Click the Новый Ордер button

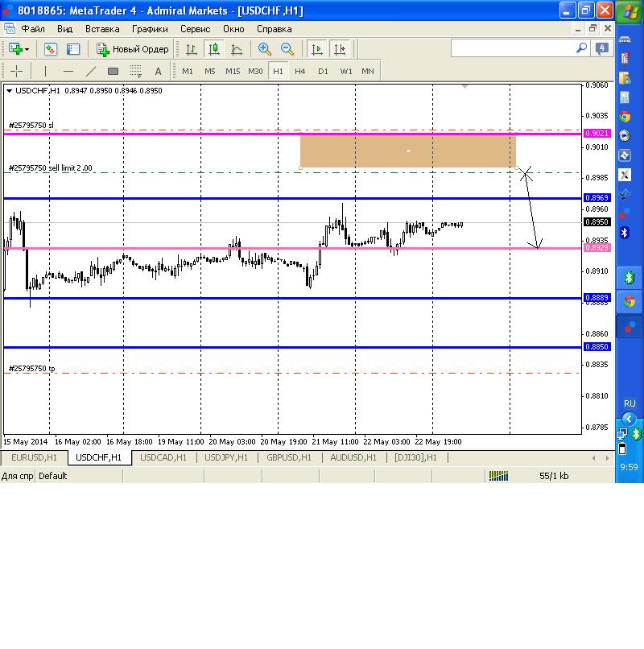point(133,49)
